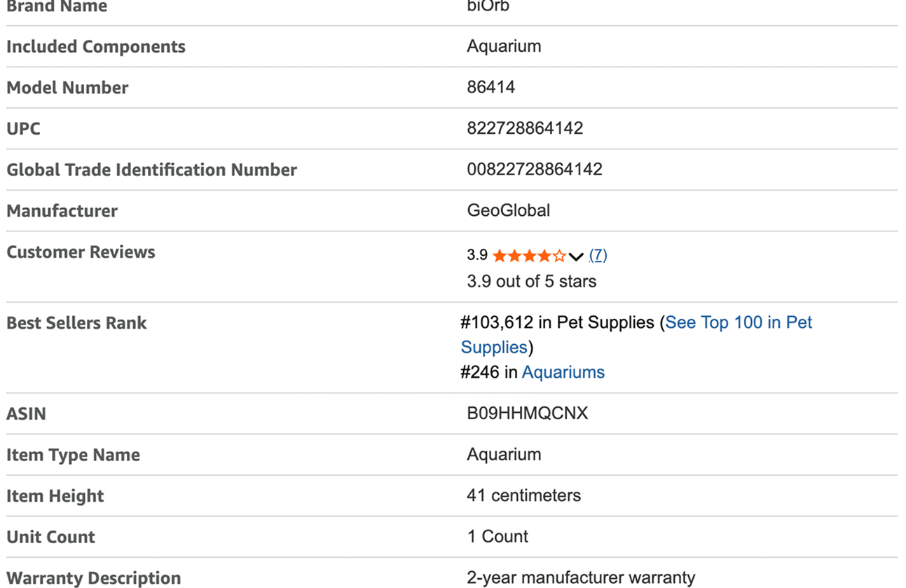Click the orange star rating icons
Viewport: 906px width, 588px height.
click(x=529, y=256)
